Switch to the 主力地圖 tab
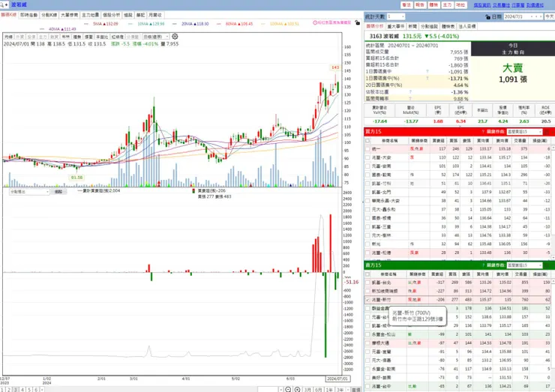 click(x=91, y=15)
